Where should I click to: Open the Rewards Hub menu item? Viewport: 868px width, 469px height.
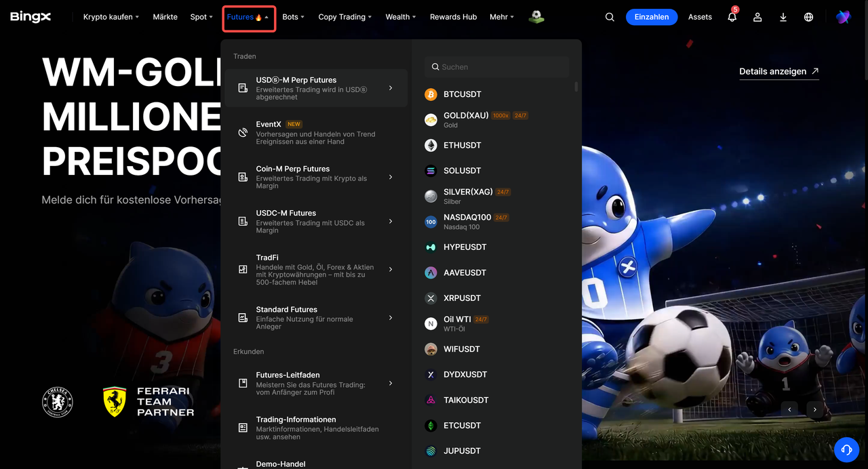click(453, 17)
